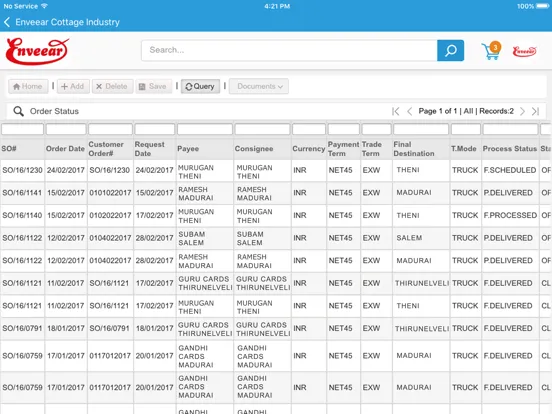Click the Process Status column header
552x414 pixels.
click(x=509, y=149)
